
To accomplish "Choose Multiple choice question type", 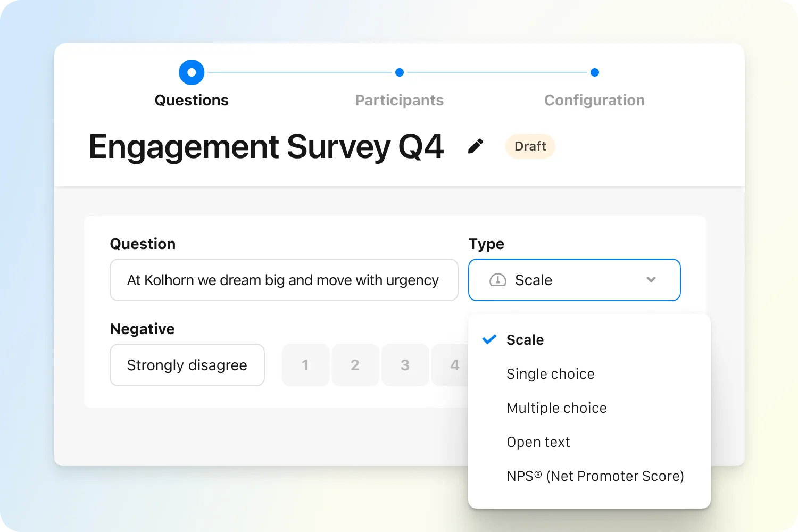I will [556, 408].
